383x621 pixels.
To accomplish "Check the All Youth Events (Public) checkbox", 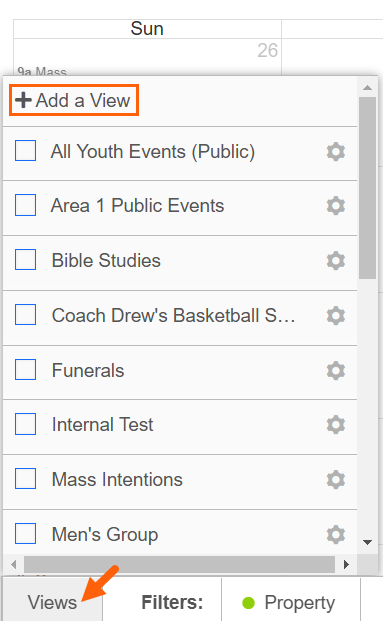I will click(x=25, y=151).
